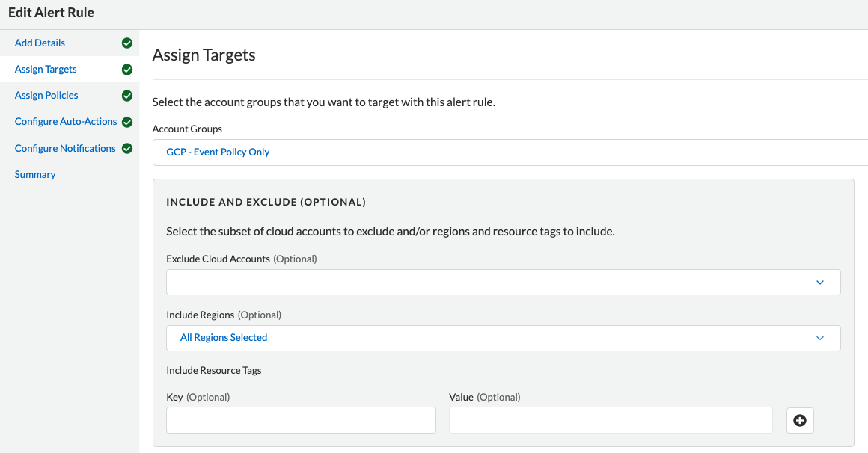Click the green checkmark beside Add Details
Viewport: 868px width, 453px height.
tap(127, 43)
